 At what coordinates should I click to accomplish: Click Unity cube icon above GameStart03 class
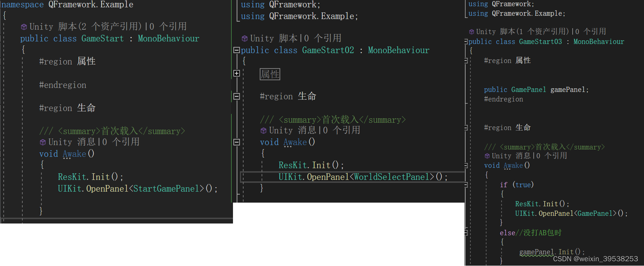tap(471, 32)
